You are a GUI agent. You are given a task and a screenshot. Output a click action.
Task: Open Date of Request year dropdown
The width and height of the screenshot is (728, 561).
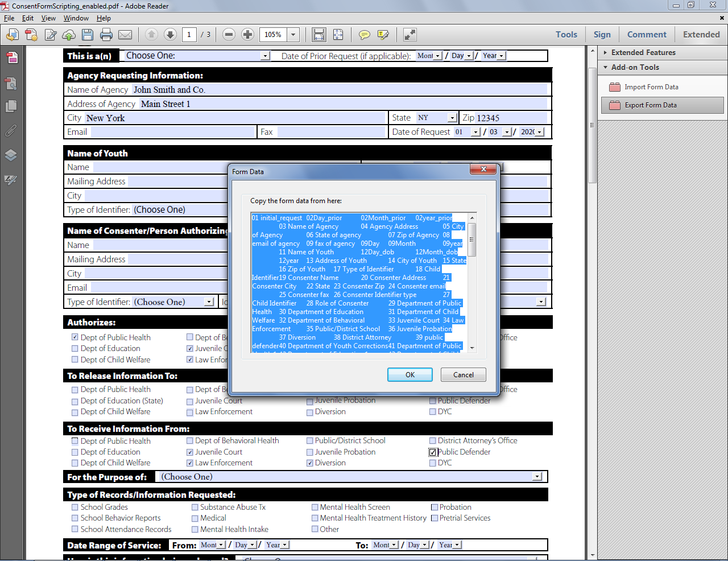pos(540,132)
